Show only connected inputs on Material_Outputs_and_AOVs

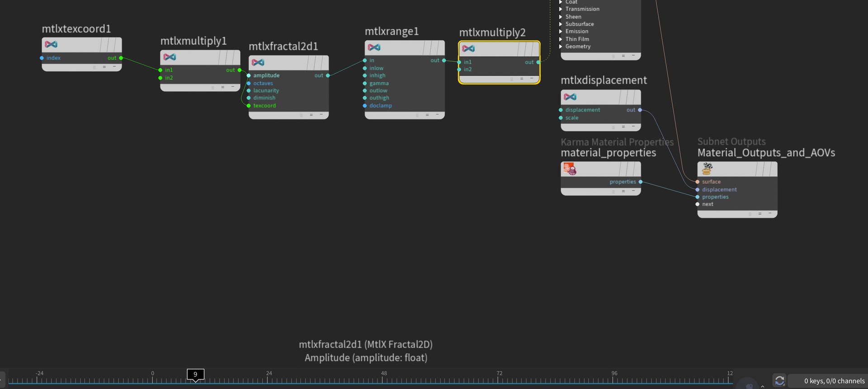[760, 214]
